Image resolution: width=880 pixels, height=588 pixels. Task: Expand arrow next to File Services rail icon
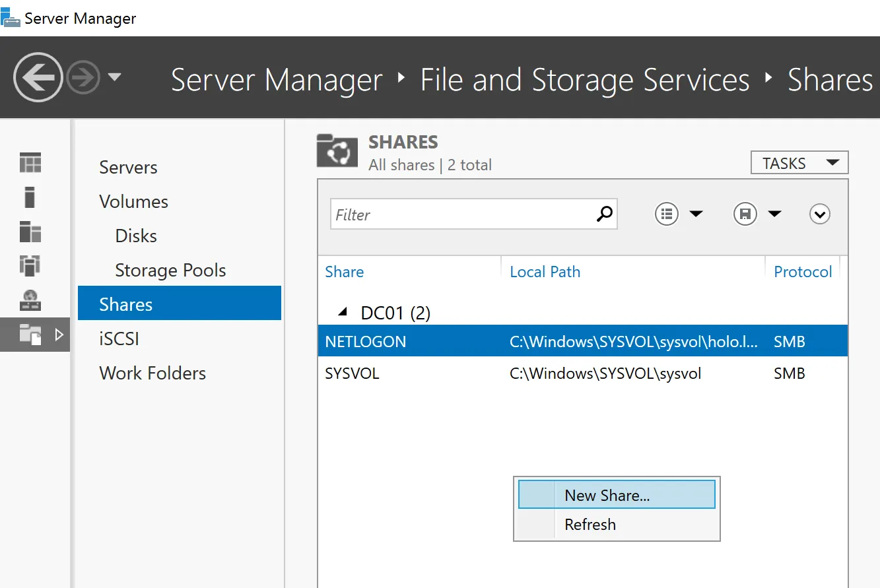(x=59, y=335)
